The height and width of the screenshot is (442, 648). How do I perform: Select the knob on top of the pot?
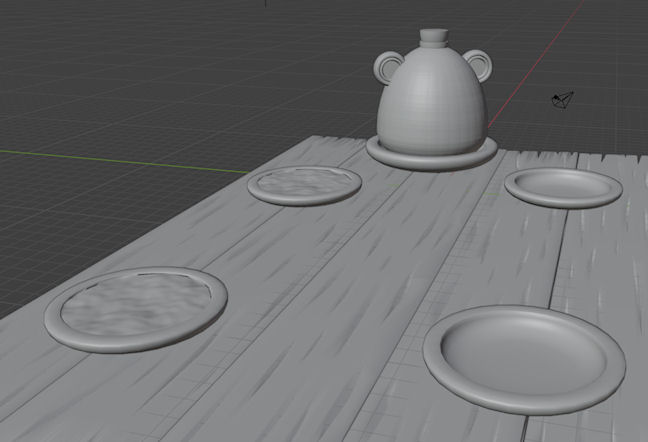[434, 39]
